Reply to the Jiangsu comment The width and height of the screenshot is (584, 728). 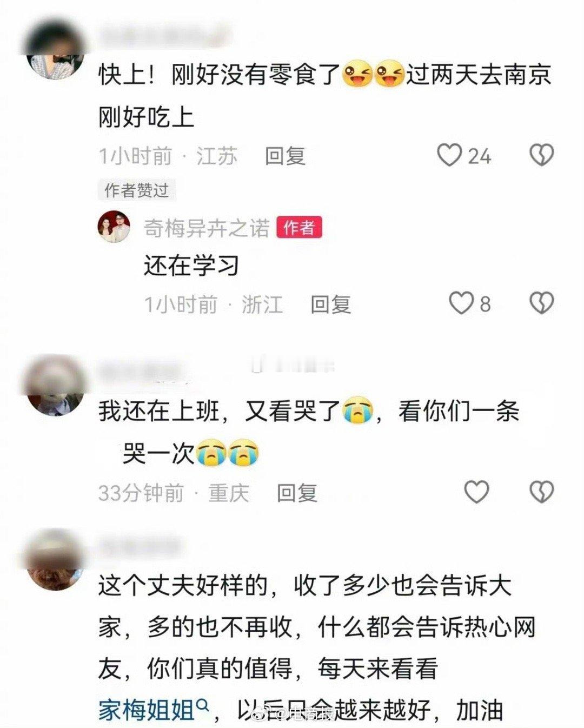pyautogui.click(x=285, y=156)
